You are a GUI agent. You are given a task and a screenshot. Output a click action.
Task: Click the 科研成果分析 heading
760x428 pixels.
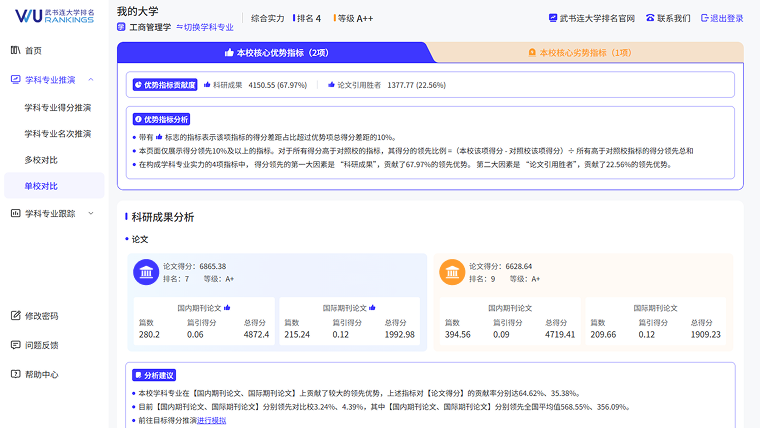pos(163,217)
